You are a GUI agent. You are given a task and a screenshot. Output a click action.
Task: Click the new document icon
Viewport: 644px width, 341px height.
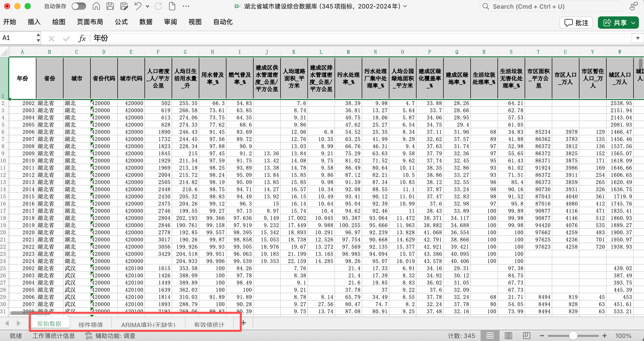[x=172, y=6]
